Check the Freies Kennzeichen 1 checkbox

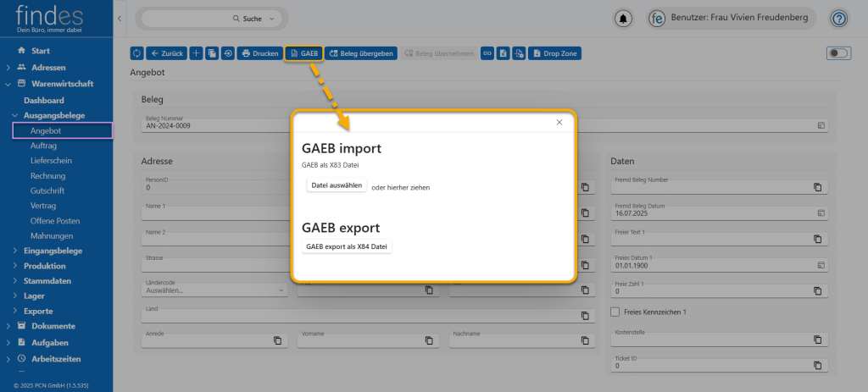(x=615, y=312)
